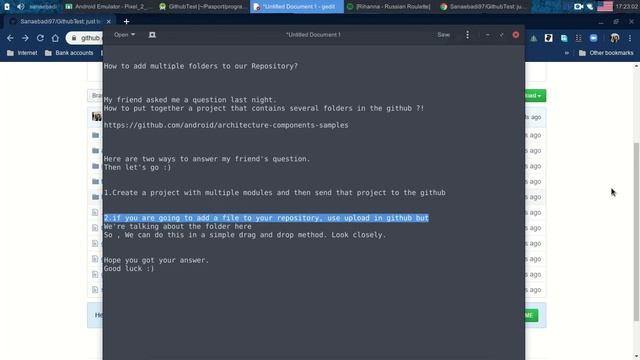Expand the arrow beside gedit's Open button
The height and width of the screenshot is (360, 640).
coord(133,35)
